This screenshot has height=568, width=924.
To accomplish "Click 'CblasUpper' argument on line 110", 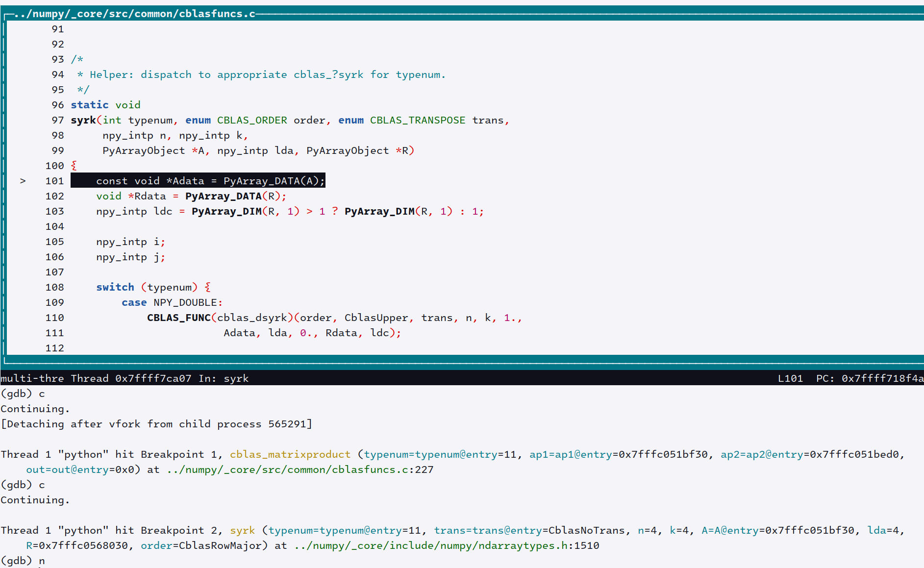I will click(376, 318).
